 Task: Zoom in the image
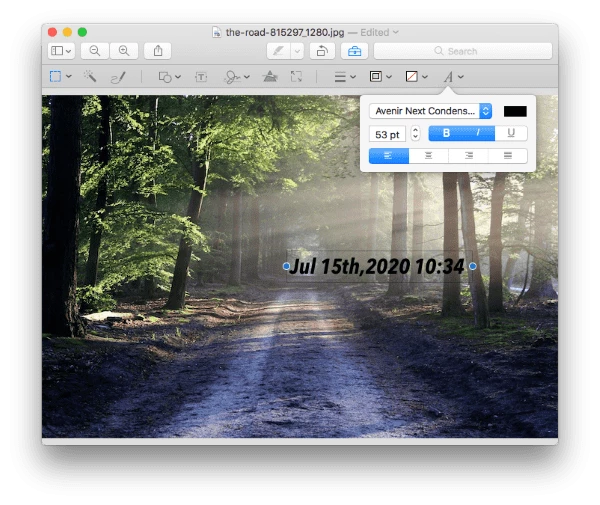tap(124, 51)
